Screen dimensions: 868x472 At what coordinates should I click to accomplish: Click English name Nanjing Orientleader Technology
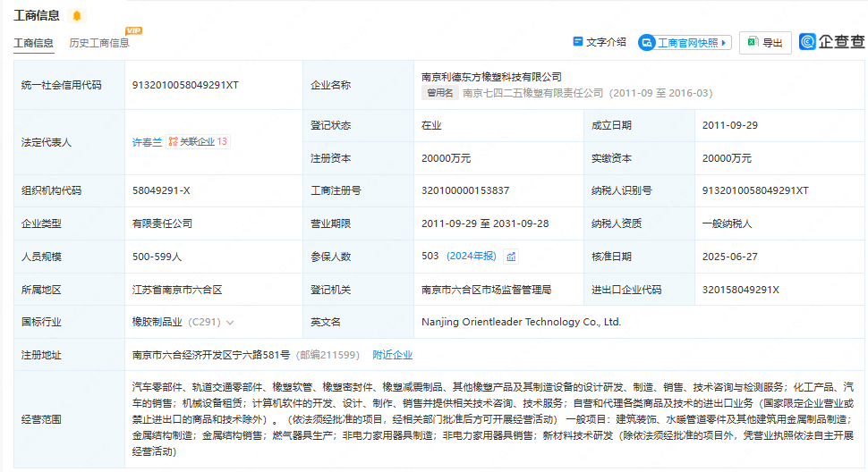[521, 322]
